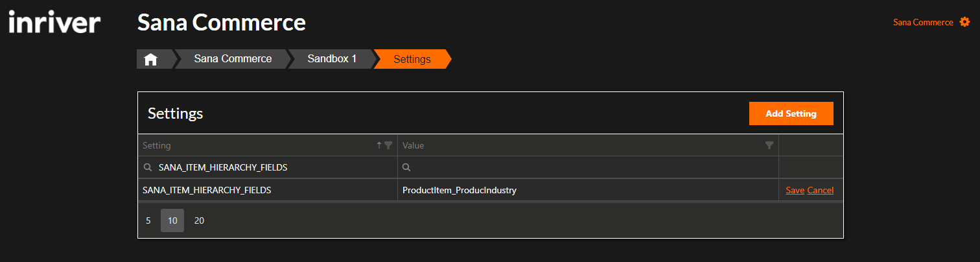Click the Value column filter icon
The height and width of the screenshot is (262, 980).
pos(769,145)
